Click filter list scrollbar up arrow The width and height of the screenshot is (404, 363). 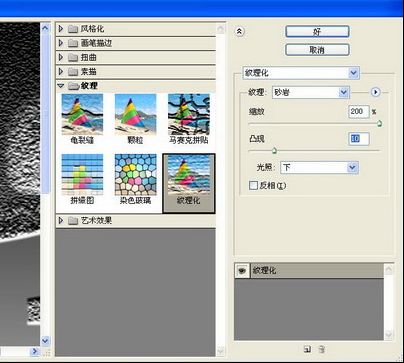coord(220,29)
